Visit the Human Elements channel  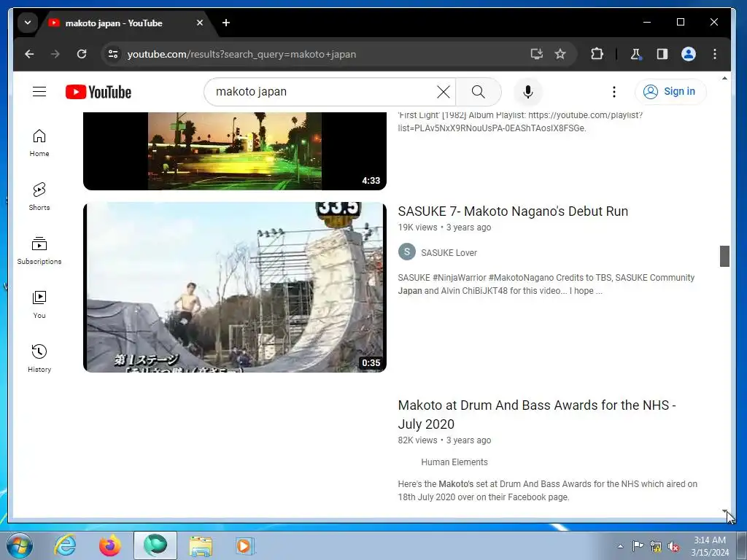454,462
